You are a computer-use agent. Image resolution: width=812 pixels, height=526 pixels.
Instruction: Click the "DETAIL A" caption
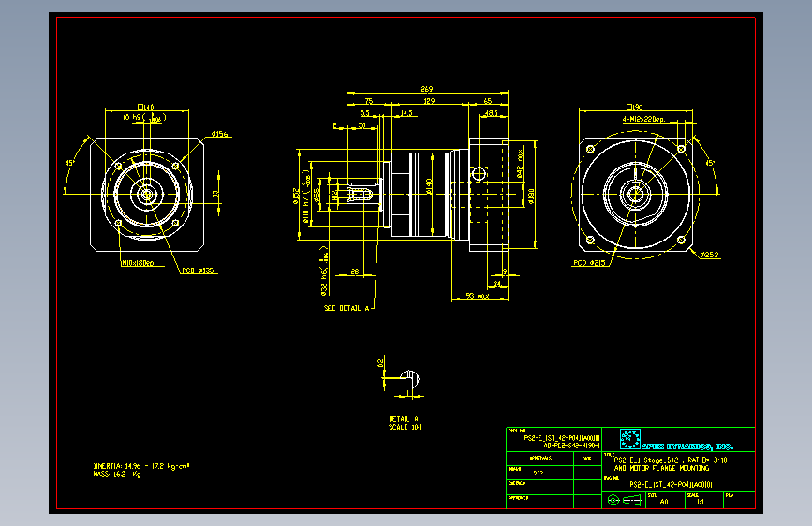[404, 419]
